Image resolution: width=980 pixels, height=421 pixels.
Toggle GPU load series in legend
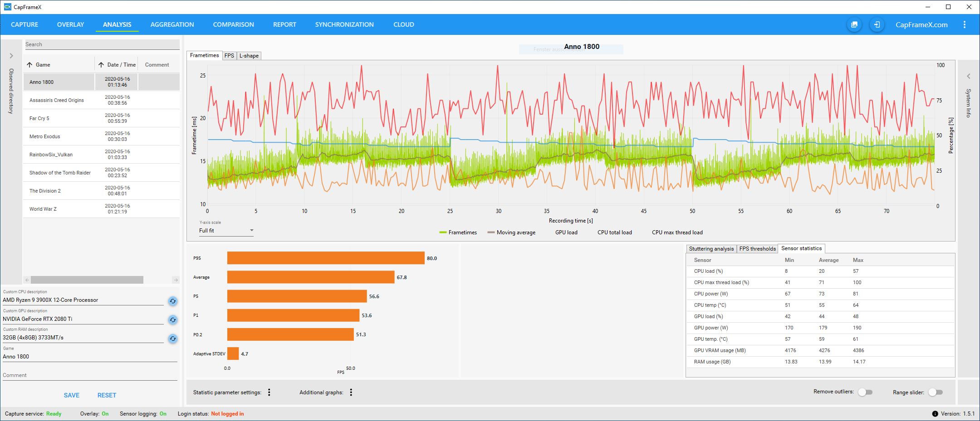coord(566,232)
